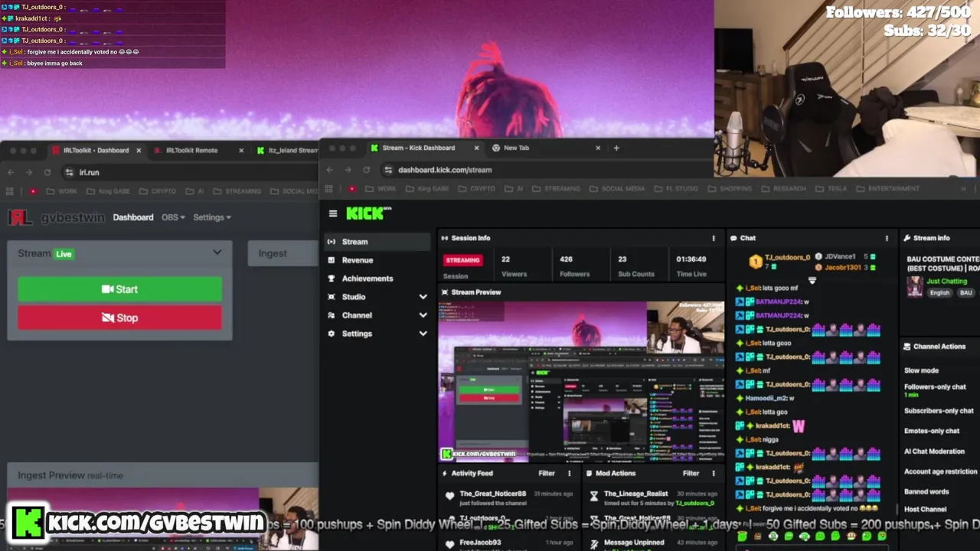980x551 pixels.
Task: Open Session Info three-dot menu
Action: (714, 238)
